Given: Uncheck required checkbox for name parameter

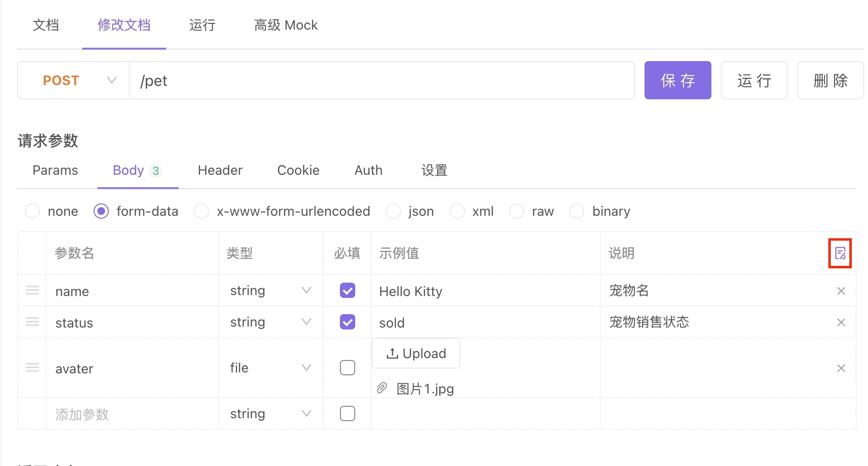Looking at the screenshot, I should point(348,290).
